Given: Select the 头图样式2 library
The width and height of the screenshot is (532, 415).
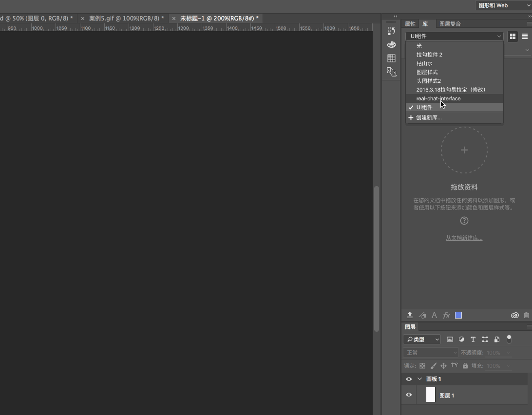Looking at the screenshot, I should coord(455,81).
